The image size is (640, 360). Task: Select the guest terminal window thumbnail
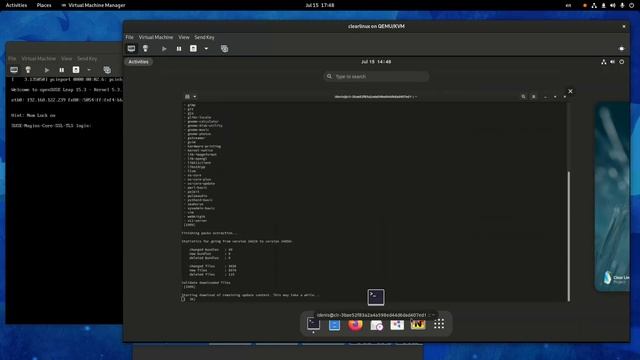pos(376,197)
